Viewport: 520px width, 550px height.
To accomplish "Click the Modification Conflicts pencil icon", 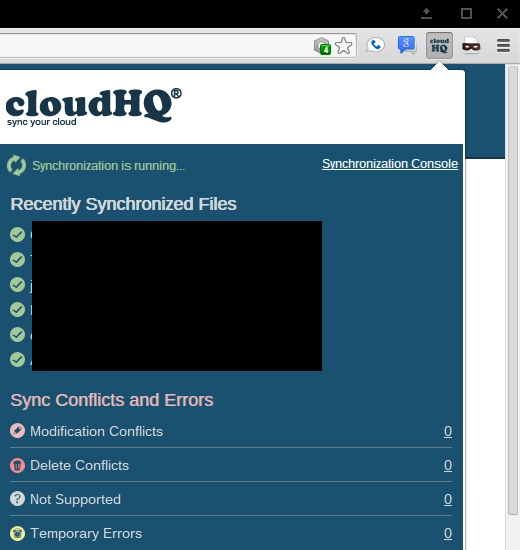I will tap(17, 431).
